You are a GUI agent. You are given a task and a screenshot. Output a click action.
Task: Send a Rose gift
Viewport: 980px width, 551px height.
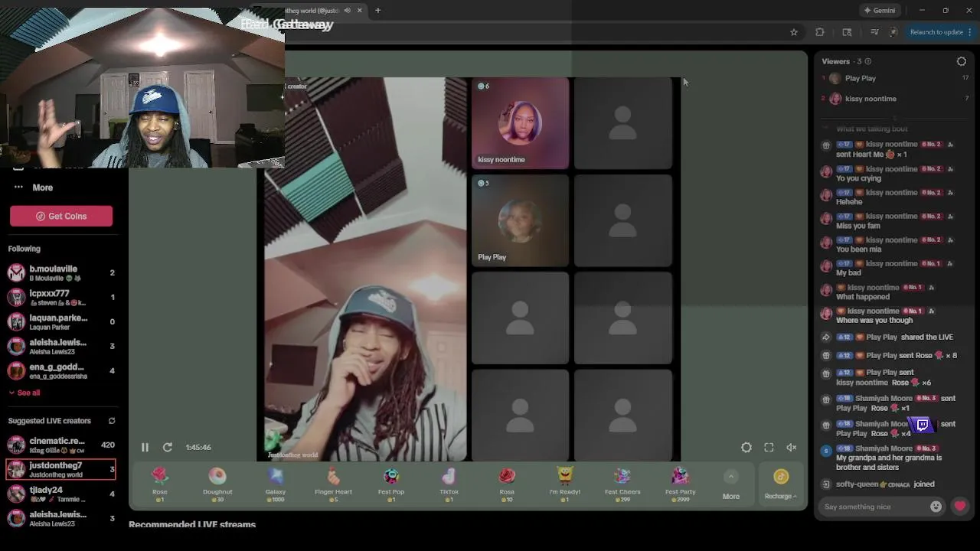click(x=159, y=484)
